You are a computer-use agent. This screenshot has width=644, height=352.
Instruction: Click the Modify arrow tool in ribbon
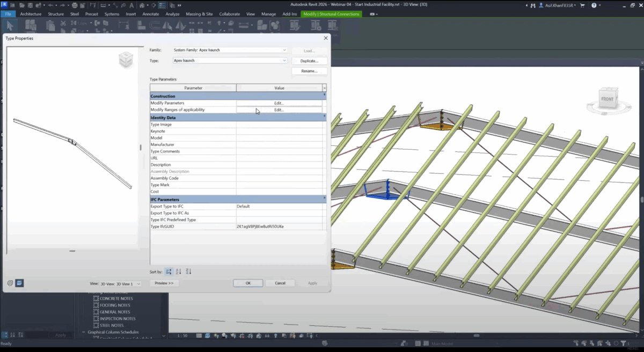10,26
